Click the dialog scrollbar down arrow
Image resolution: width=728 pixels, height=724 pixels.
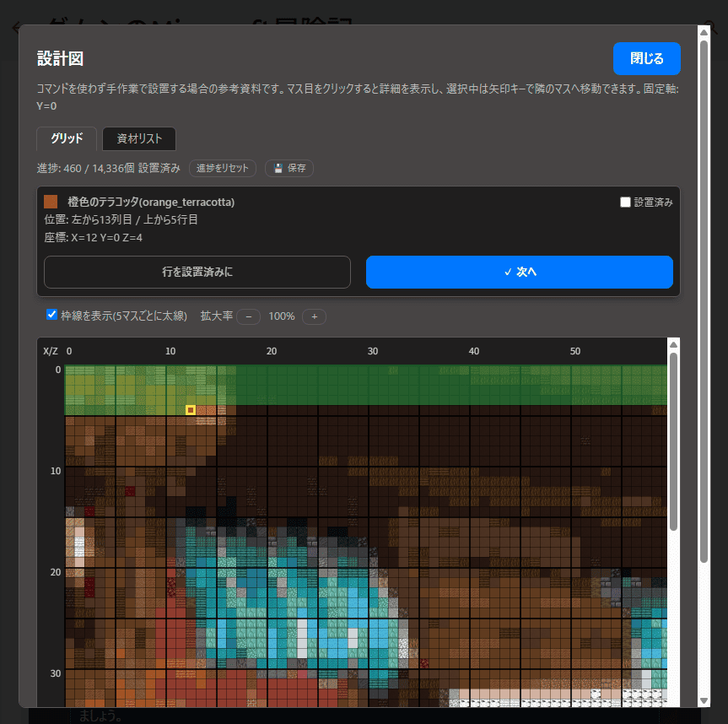tap(704, 700)
